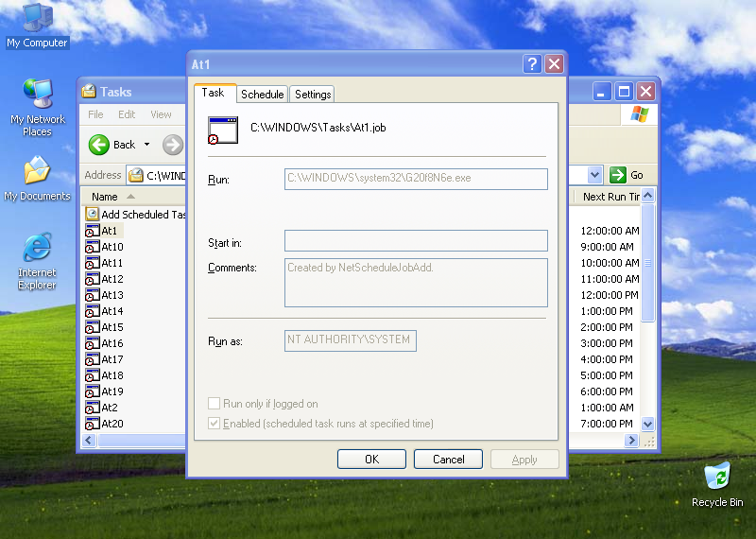Open the Edit menu in Tasks window
The width and height of the screenshot is (756, 539).
[x=127, y=114]
